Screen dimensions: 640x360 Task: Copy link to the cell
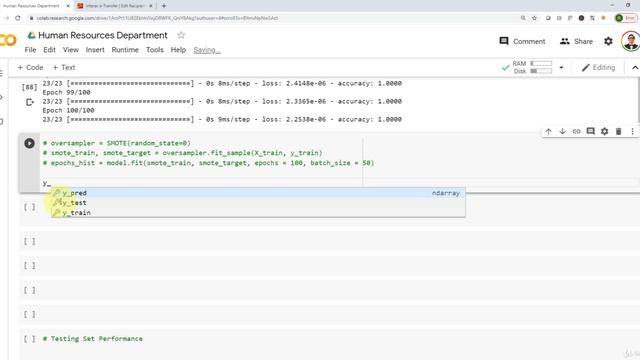coord(576,131)
